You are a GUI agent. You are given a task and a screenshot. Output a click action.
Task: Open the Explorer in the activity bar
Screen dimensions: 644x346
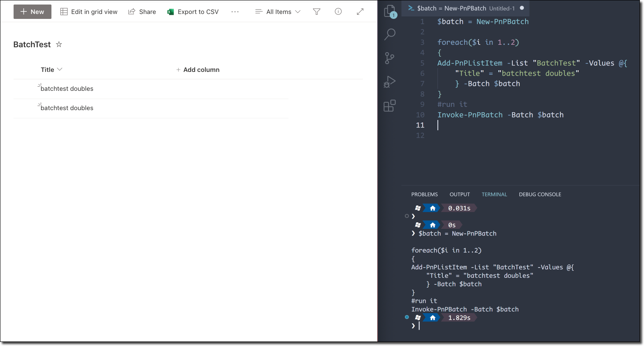[389, 11]
